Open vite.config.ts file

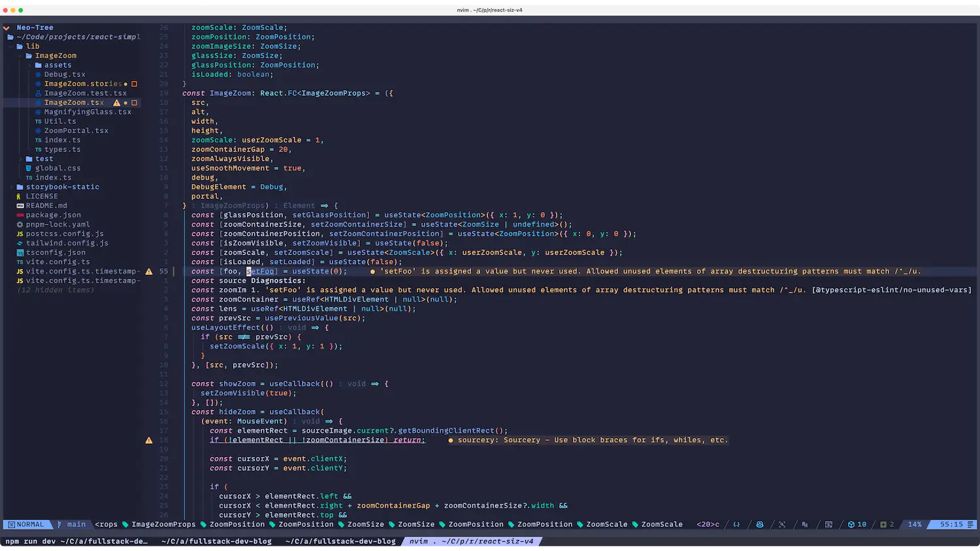(x=58, y=262)
